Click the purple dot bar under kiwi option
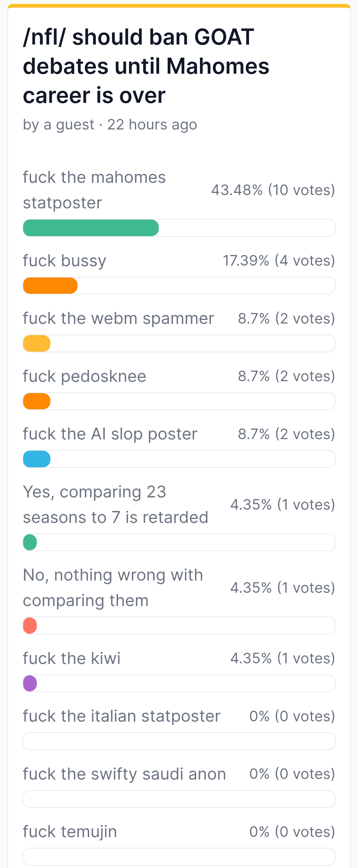 pos(30,683)
